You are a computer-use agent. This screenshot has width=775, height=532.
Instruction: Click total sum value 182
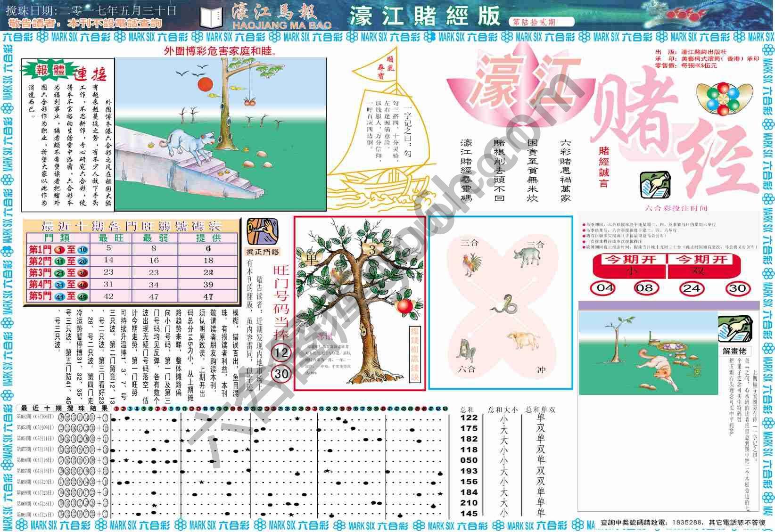point(469,439)
